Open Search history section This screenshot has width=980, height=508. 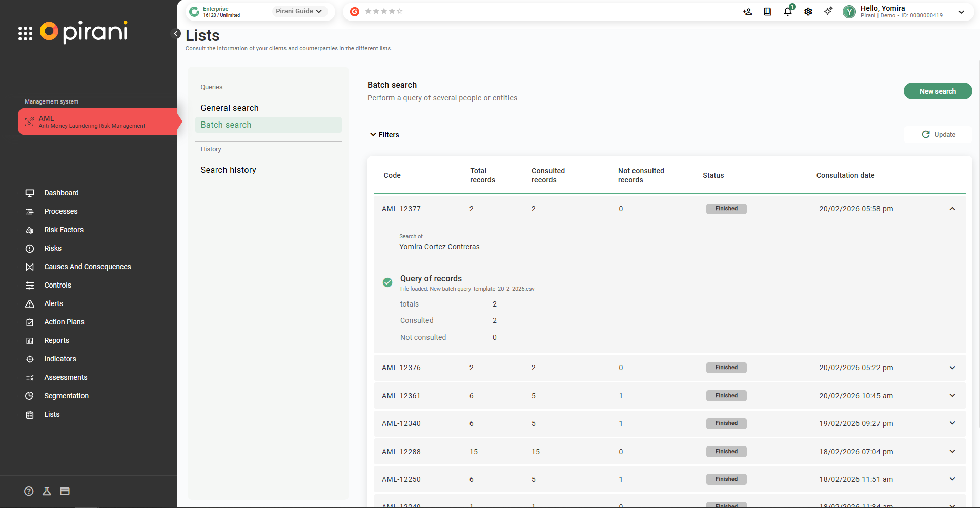(x=228, y=170)
